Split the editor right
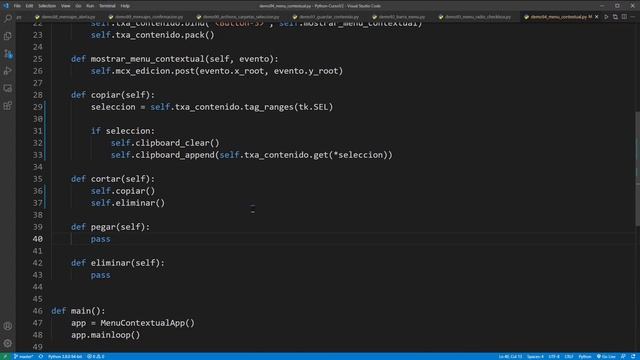 coord(624,17)
